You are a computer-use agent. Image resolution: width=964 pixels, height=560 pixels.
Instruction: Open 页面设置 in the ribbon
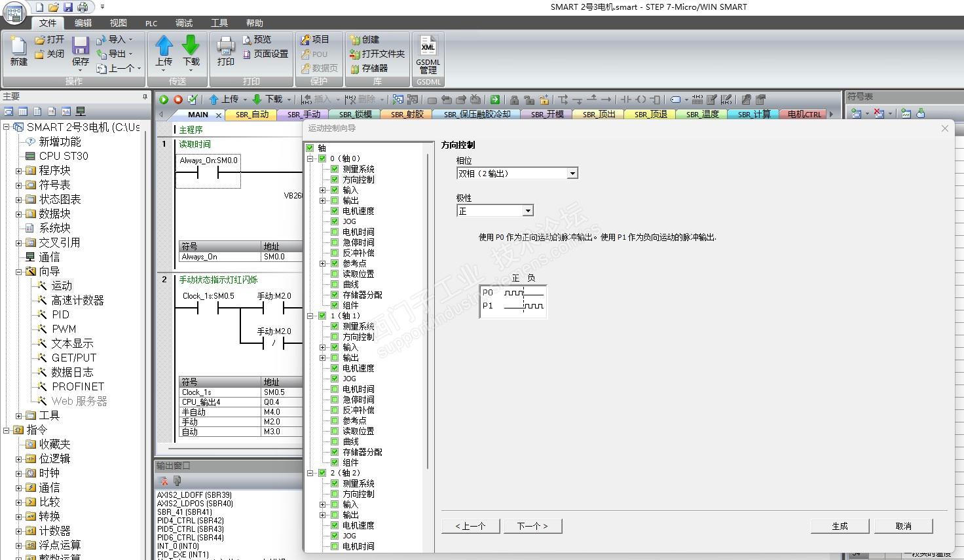tap(266, 54)
